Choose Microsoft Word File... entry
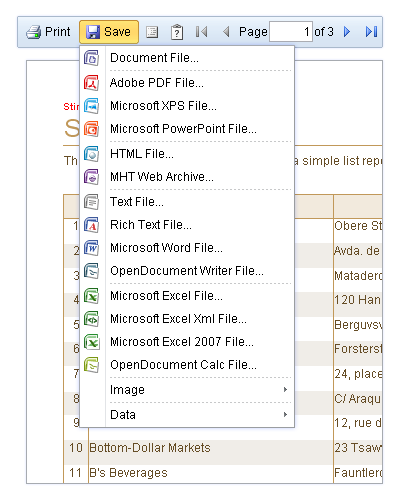 (187, 248)
